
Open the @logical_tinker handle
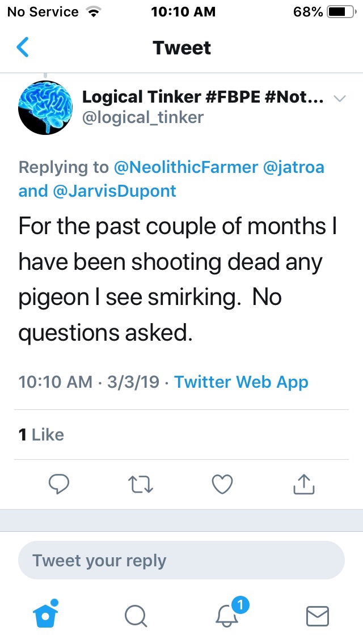[143, 117]
